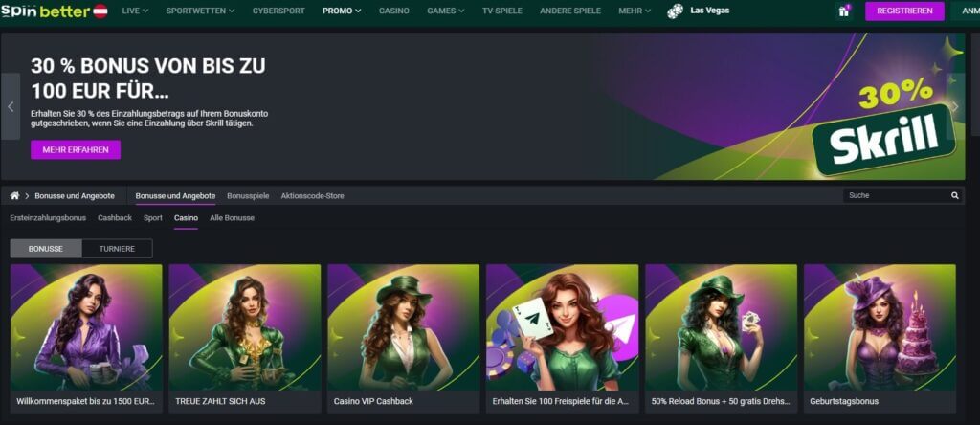Click the REGISTRIEREN button

click(904, 11)
